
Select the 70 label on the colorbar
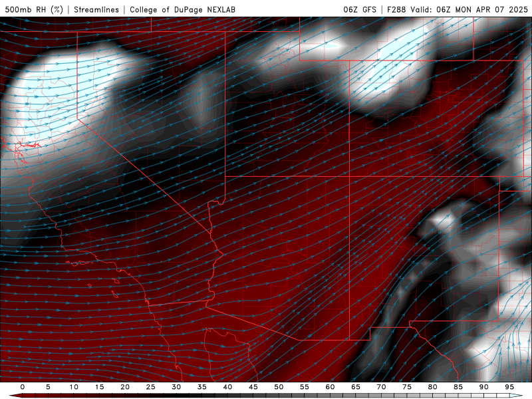381,387
